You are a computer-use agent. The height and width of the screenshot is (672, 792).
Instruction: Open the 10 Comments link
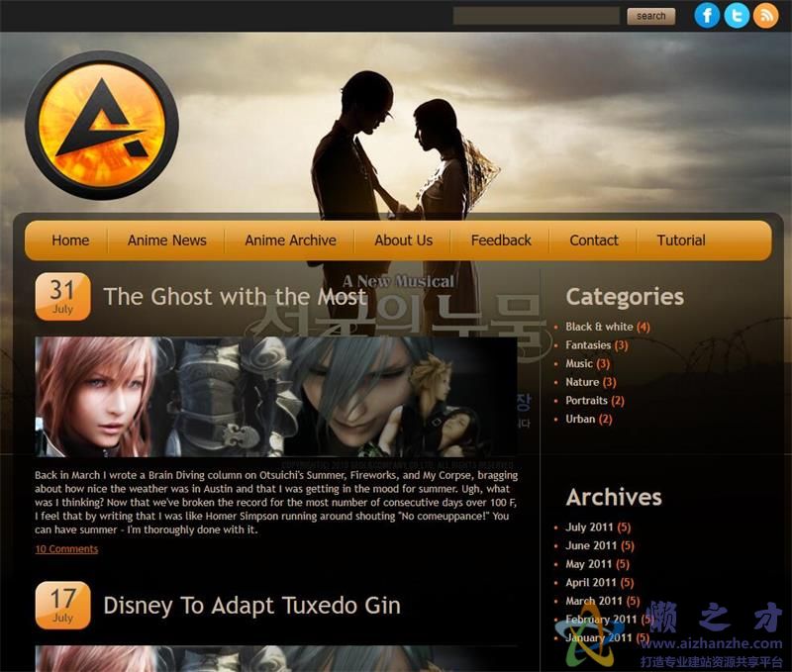[66, 549]
